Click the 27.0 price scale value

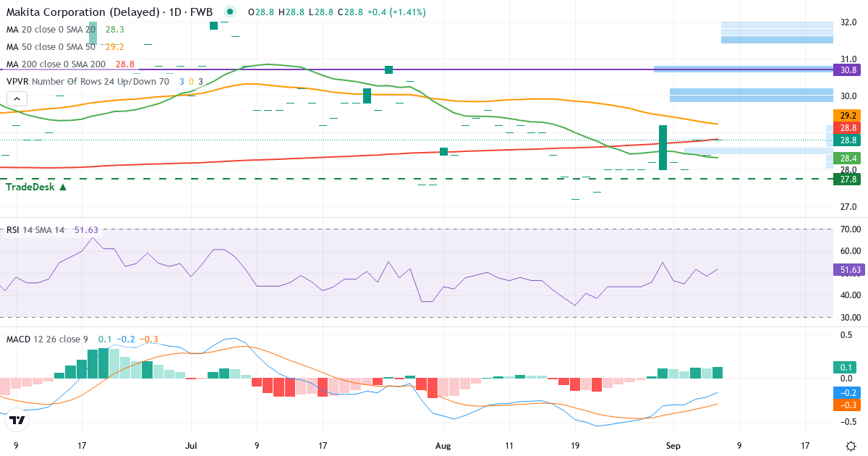[x=849, y=207]
